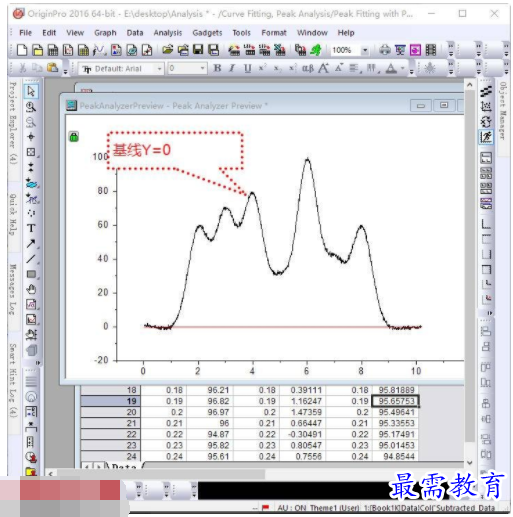Click the checkered flag icon in the right toolbar
This screenshot has height=517, width=513.
(486, 91)
